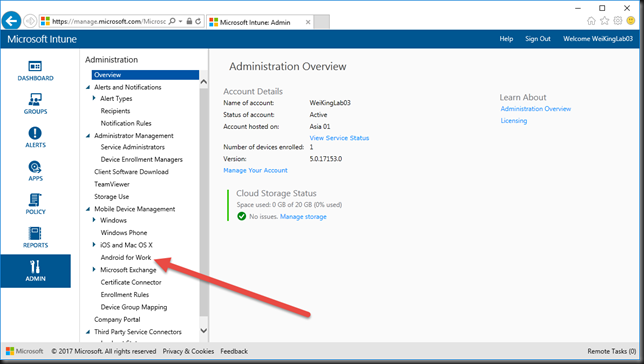Open View Service Status link

pos(339,138)
